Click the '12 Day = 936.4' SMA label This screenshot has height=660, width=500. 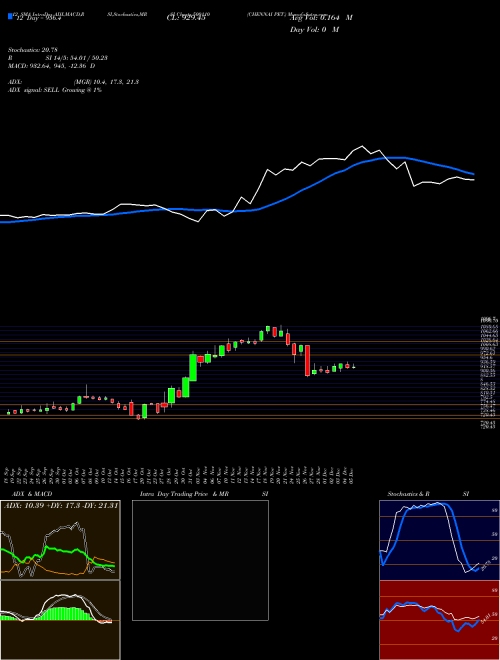click(37, 18)
